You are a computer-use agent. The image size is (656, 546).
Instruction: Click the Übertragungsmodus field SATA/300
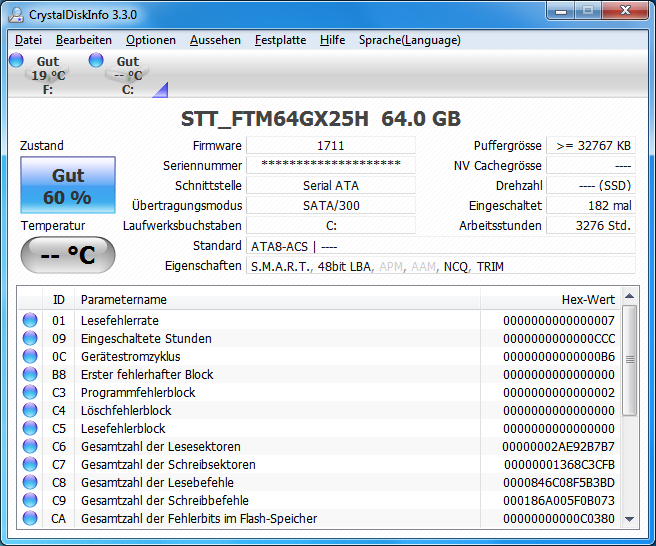pos(331,205)
